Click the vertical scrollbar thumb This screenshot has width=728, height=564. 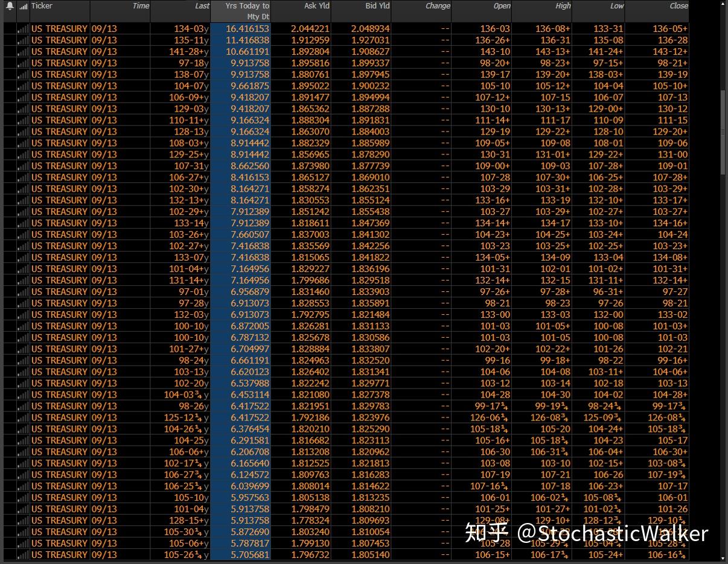click(723, 133)
